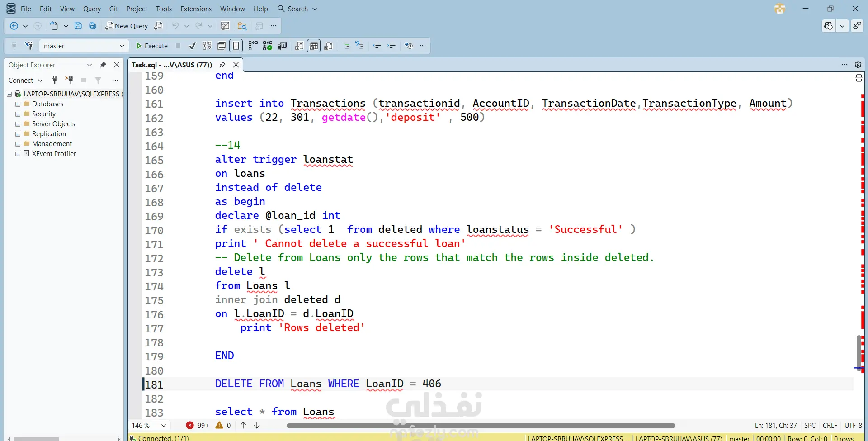
Task: Click the editor horizontal scrollbar thumb
Action: coord(481,426)
